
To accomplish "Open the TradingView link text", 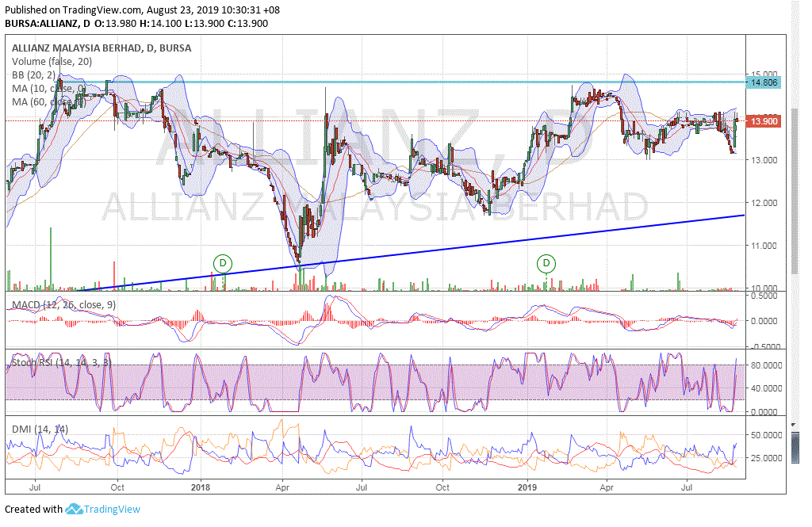I will tap(112, 510).
